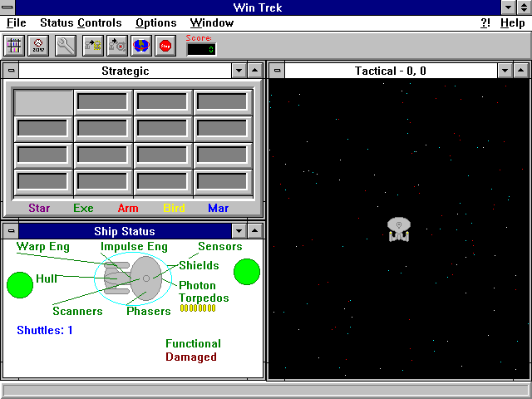
Task: Click the Score display field
Action: (201, 50)
